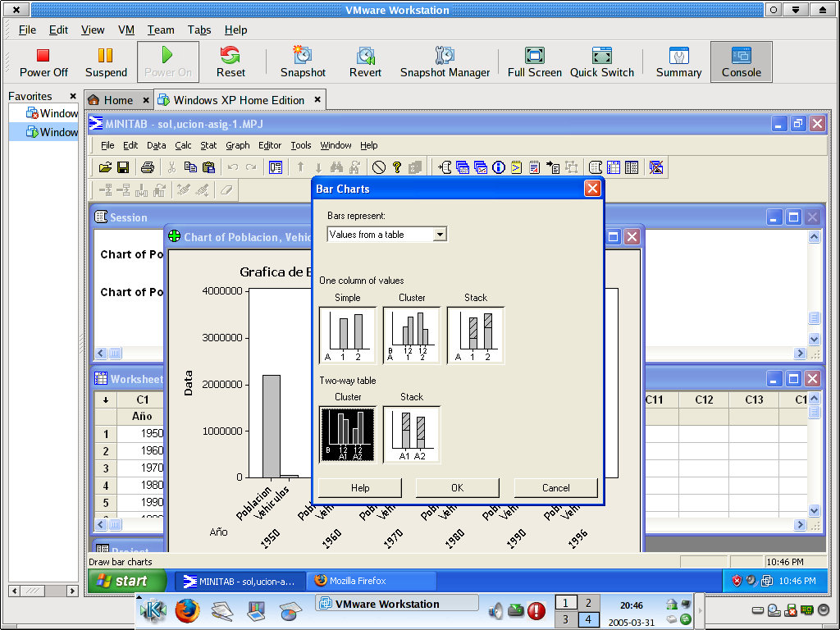
Task: Show info icon in Minitab toolbar
Action: [x=498, y=167]
